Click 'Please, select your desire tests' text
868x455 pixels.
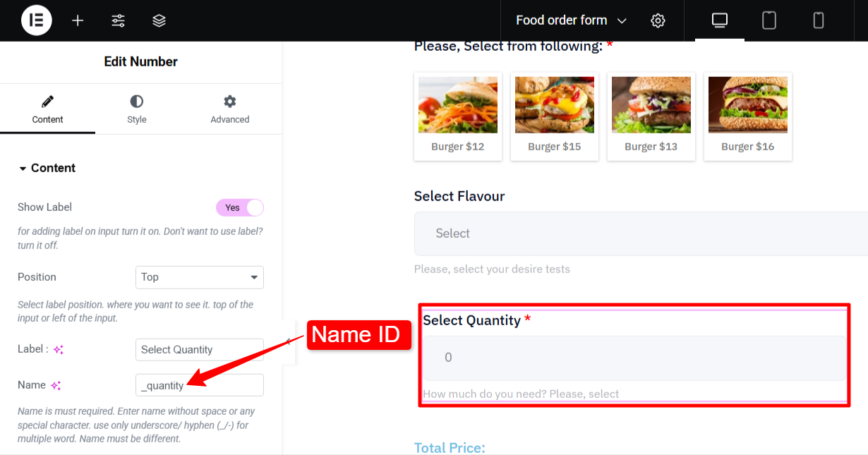tap(492, 269)
